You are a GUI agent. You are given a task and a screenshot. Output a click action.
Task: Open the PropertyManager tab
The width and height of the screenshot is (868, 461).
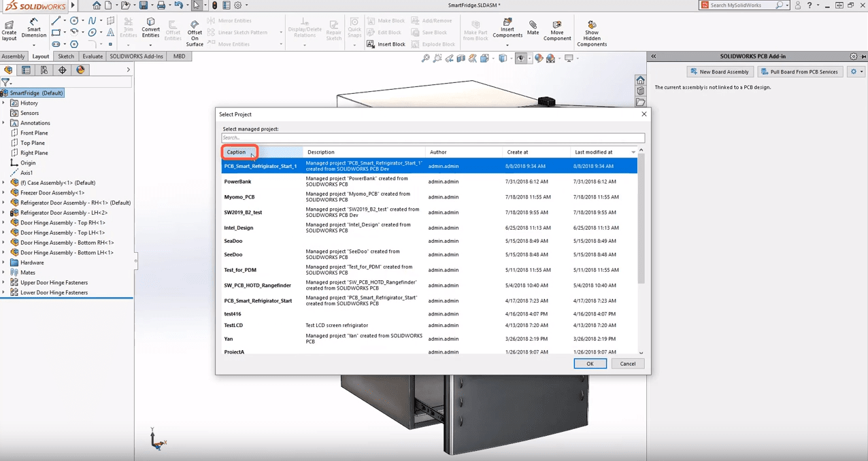(26, 70)
